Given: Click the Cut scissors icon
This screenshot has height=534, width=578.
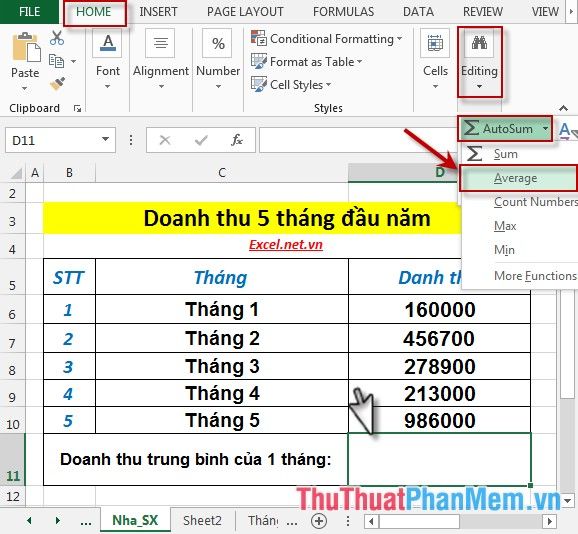Looking at the screenshot, I should (x=57, y=38).
